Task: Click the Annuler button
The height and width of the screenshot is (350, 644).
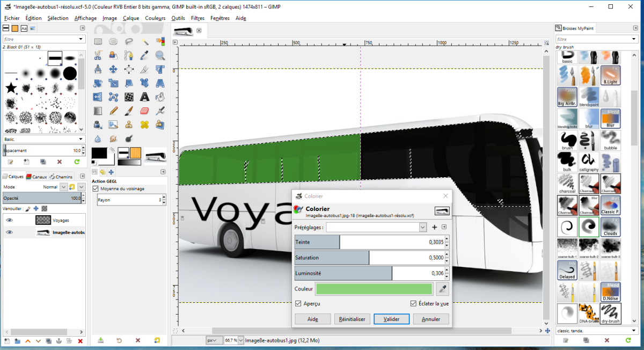Action: pyautogui.click(x=431, y=319)
